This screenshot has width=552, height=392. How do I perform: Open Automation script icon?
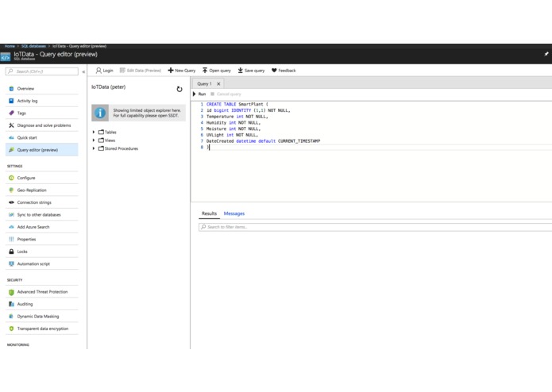point(11,264)
